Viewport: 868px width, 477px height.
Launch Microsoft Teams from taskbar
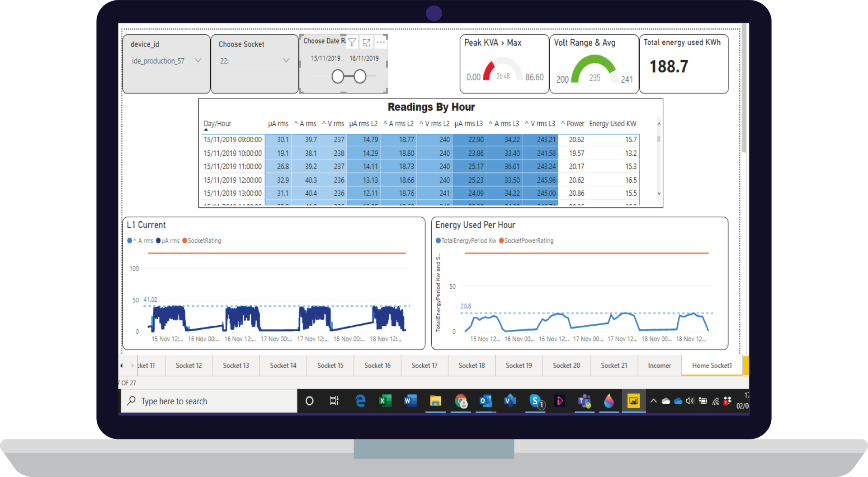point(585,401)
